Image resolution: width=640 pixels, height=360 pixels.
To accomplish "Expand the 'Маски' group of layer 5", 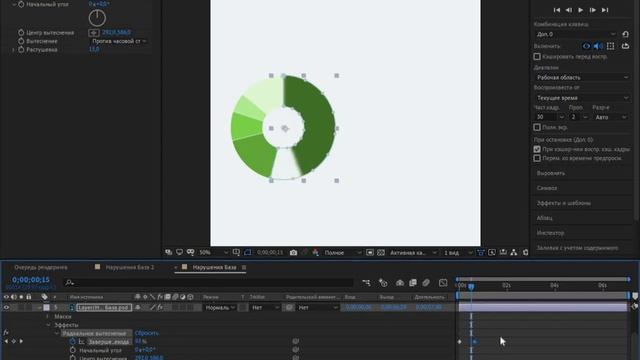I will pyautogui.click(x=48, y=317).
